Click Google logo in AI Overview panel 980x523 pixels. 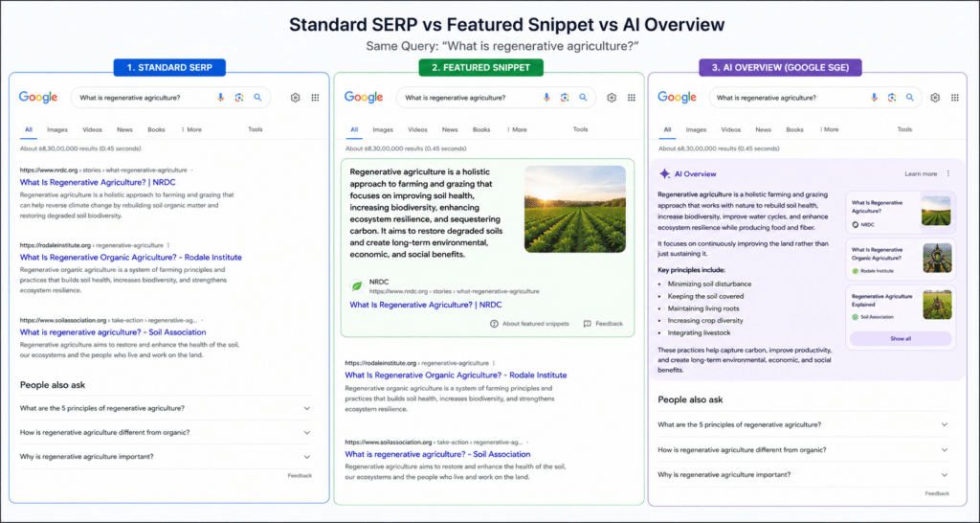point(677,97)
